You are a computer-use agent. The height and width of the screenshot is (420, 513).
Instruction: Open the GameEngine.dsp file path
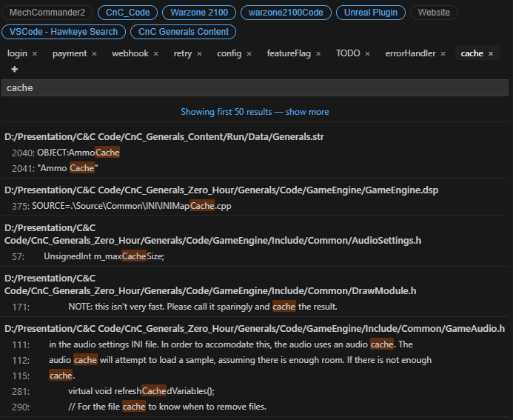221,190
